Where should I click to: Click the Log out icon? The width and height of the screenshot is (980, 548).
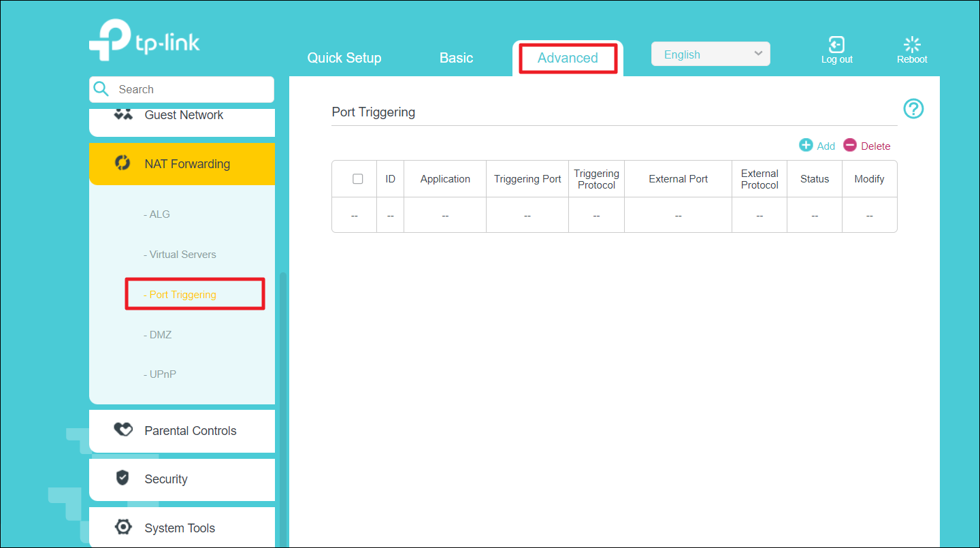tap(836, 45)
